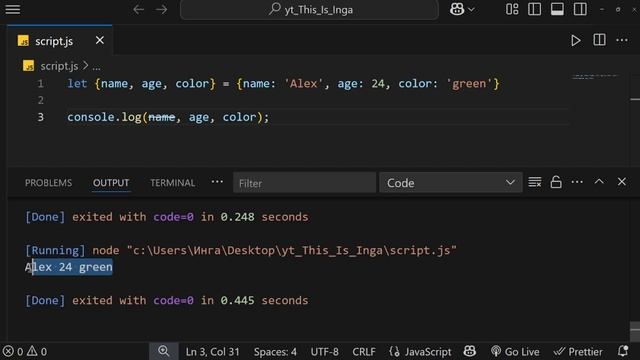This screenshot has width=640, height=360.
Task: Click the code minimap preview
Action: pyautogui.click(x=595, y=76)
